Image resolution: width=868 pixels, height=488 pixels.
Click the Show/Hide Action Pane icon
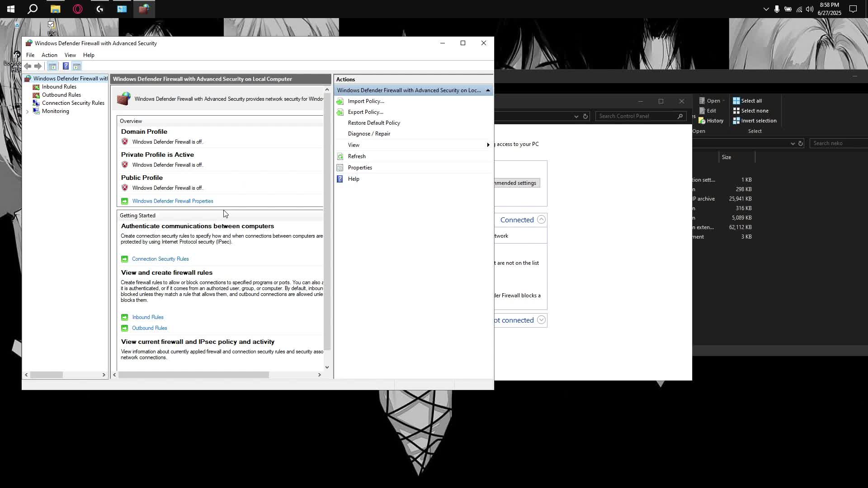pos(77,66)
